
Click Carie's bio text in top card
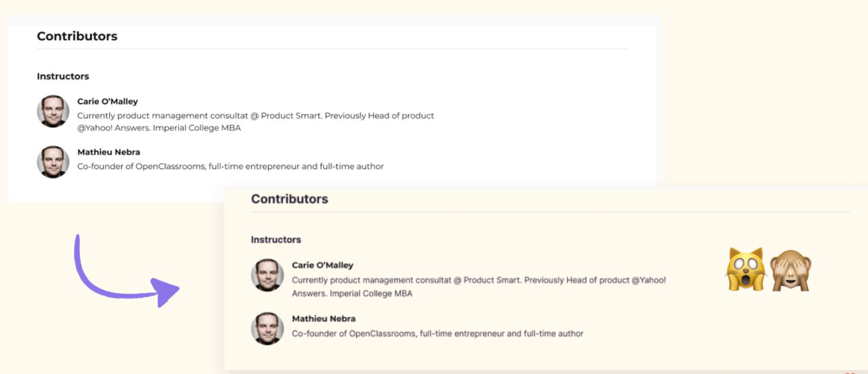(256, 121)
